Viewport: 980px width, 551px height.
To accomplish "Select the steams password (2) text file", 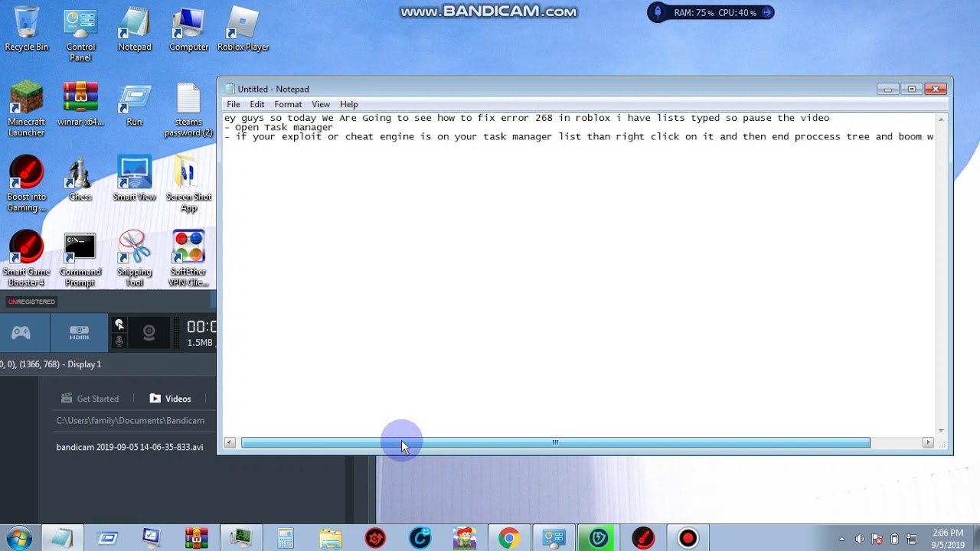I will click(188, 109).
